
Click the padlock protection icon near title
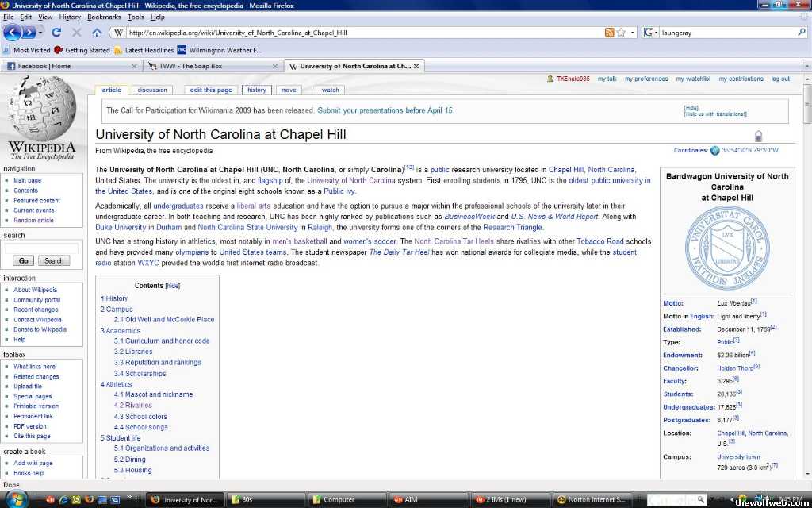[758, 136]
